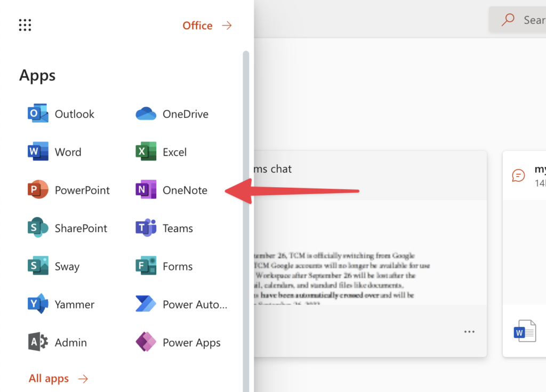This screenshot has width=546, height=392.
Task: Open the Admin icon
Action: [x=38, y=341]
